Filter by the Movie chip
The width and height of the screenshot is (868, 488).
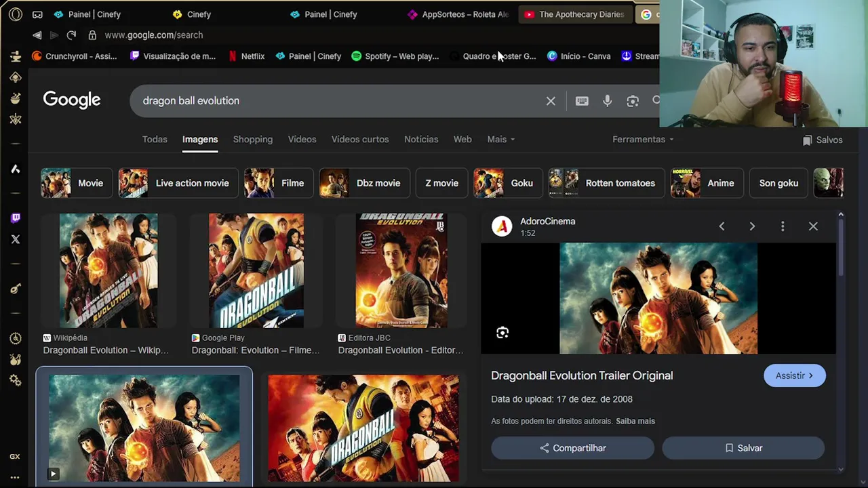76,183
